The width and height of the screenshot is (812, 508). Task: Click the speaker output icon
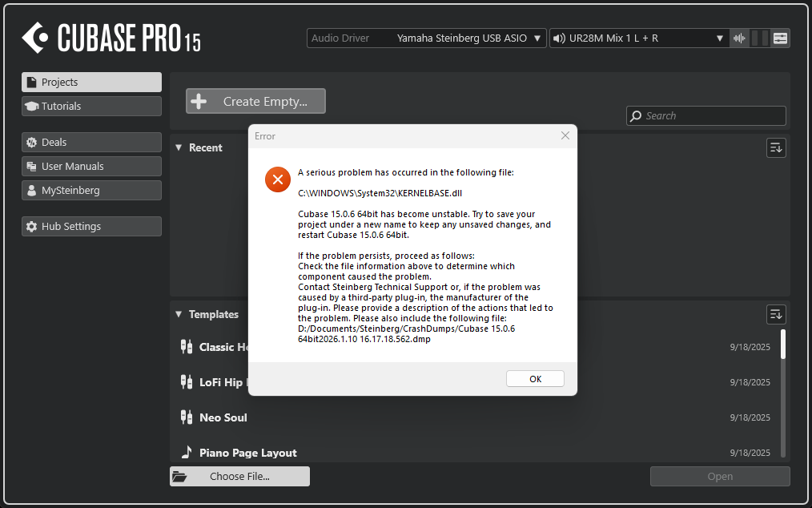559,38
